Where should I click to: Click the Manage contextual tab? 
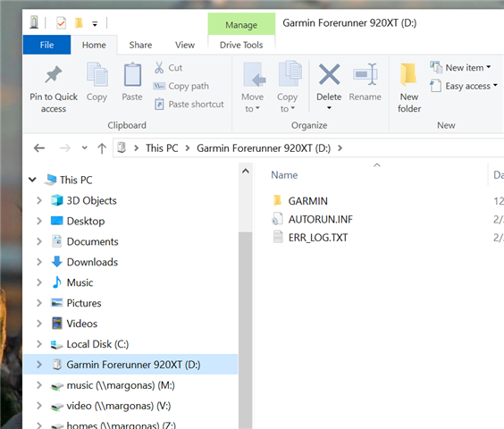coord(241,24)
